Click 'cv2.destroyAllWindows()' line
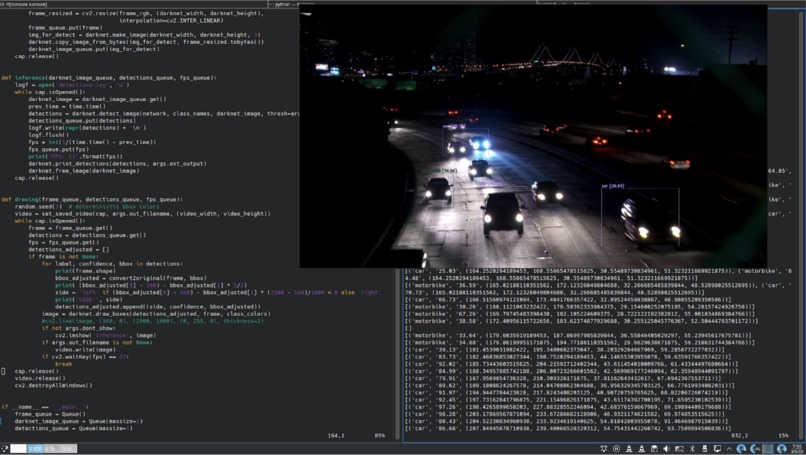Viewport: 806px width, 455px height. (53, 385)
